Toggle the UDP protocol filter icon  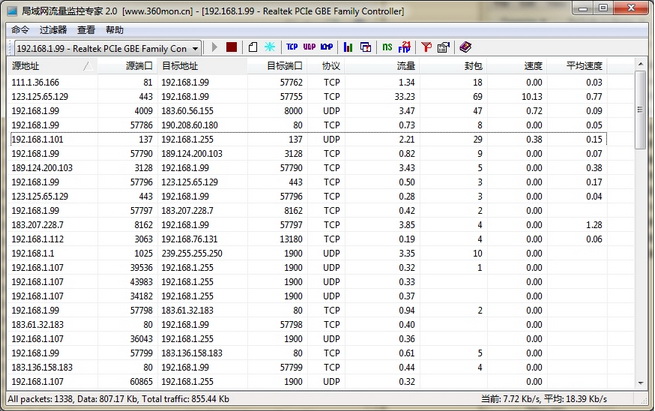tap(309, 47)
